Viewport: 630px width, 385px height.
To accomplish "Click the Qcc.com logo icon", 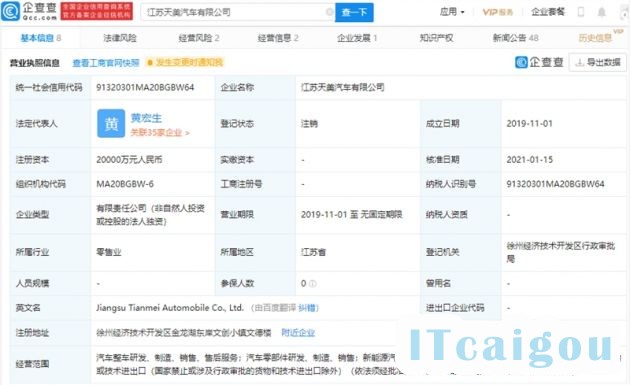I will 10,11.
